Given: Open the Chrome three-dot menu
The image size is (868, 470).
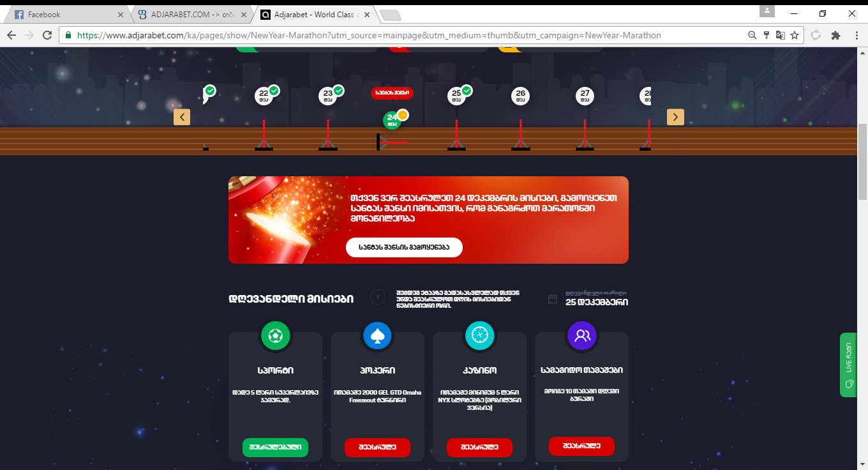Looking at the screenshot, I should [x=855, y=35].
